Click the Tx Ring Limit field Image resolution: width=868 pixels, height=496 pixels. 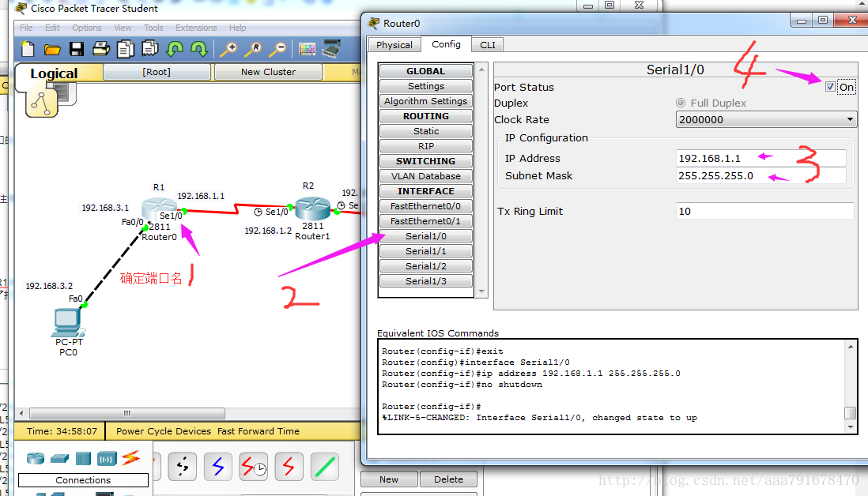[765, 211]
